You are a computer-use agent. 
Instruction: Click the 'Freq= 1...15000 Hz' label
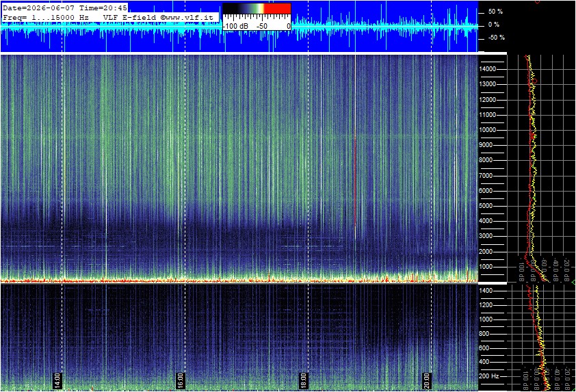tap(46, 17)
